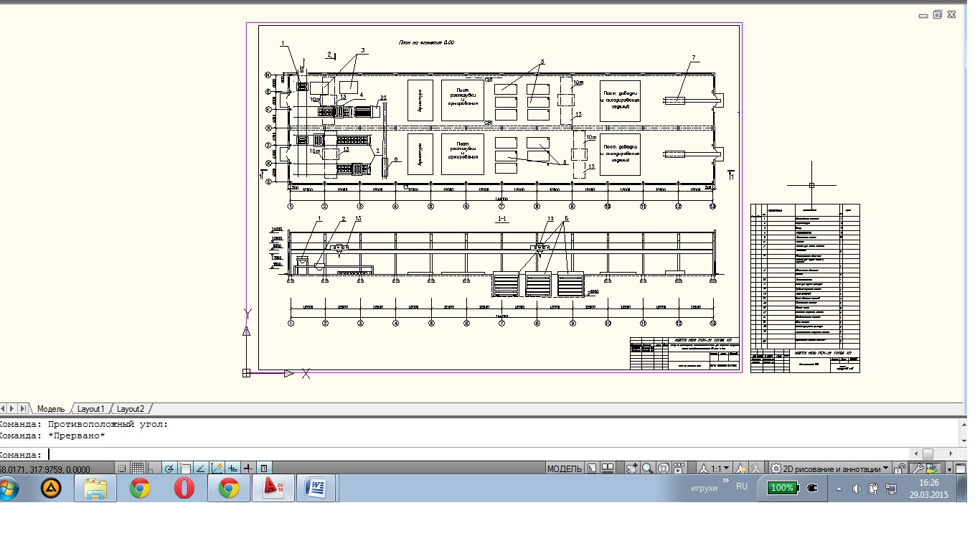Switch to AutoCAD 2010 taskbar button
The image size is (980, 551).
coord(273,489)
